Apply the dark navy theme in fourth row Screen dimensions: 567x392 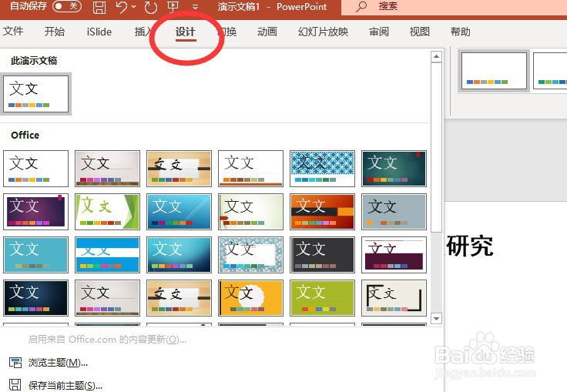click(35, 297)
